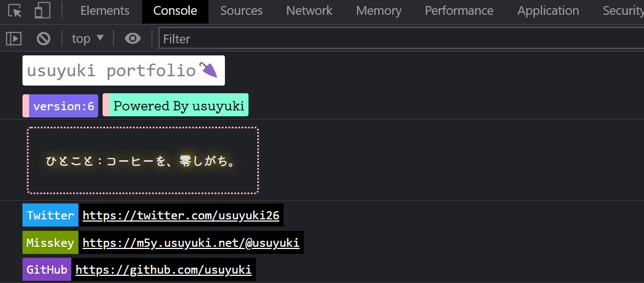Open the top context dropdown
Screen dimensions: 644x283
[x=88, y=38]
